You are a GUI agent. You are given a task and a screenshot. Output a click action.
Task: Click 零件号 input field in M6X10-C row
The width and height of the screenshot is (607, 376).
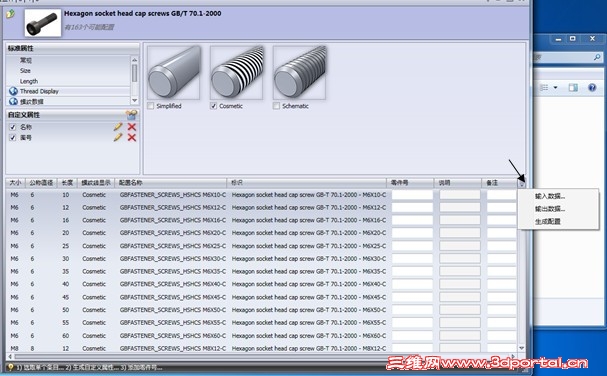click(412, 195)
